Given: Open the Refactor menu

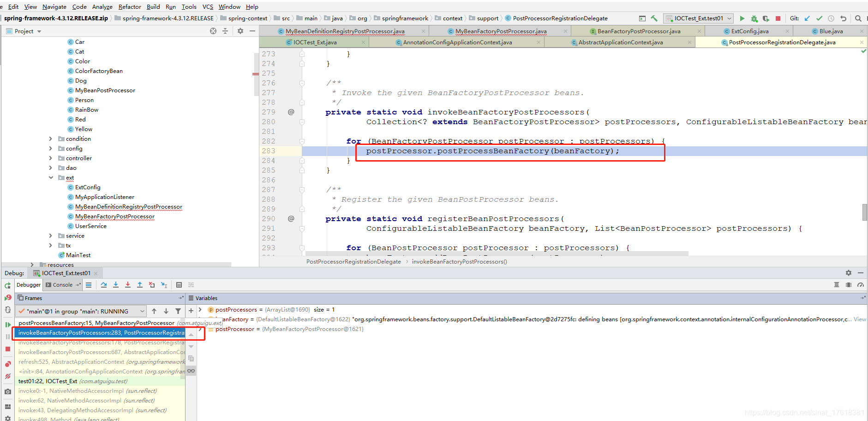Looking at the screenshot, I should (130, 6).
